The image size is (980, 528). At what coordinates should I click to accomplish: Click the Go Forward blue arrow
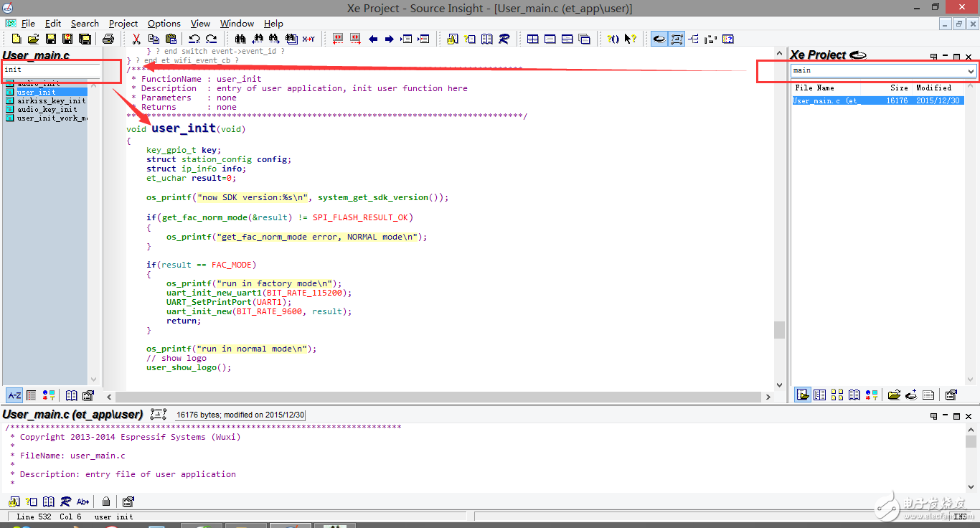pos(390,39)
